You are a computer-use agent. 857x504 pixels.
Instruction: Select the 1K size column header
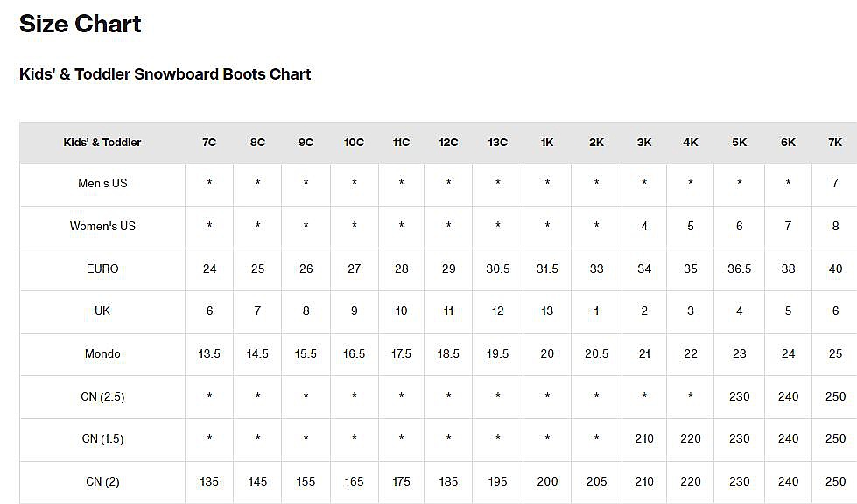547,143
